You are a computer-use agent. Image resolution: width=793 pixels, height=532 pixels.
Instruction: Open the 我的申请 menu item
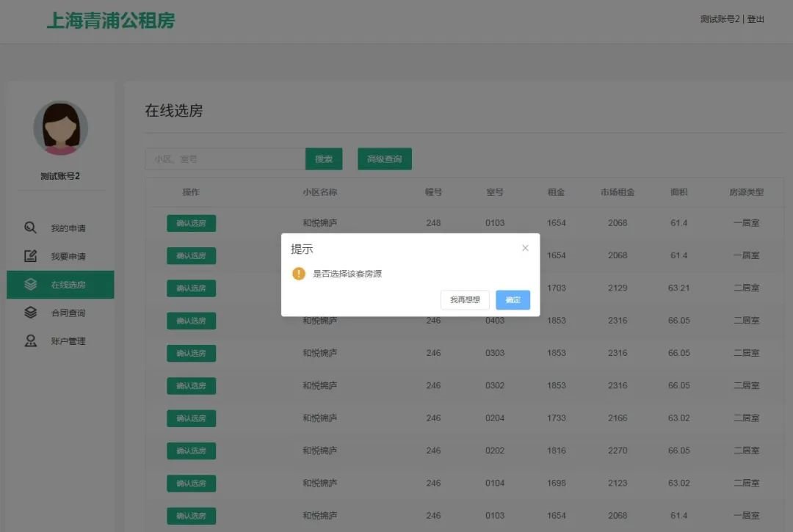(68, 228)
